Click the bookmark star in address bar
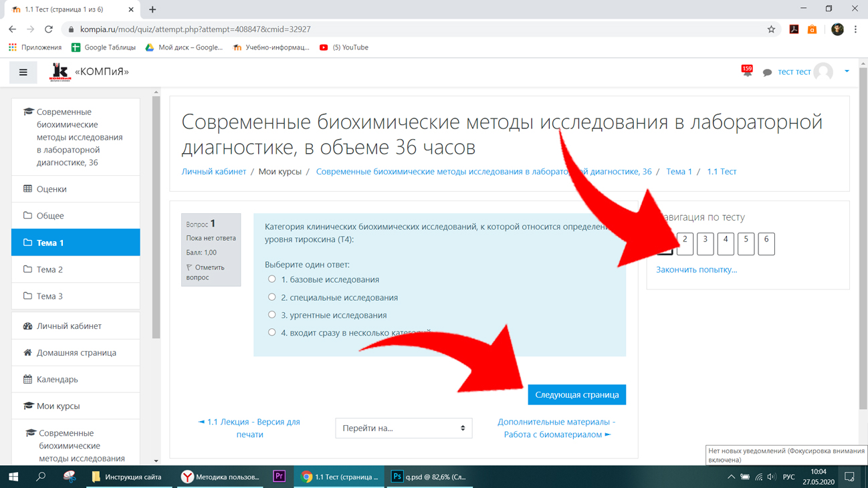Screen dimensions: 868x488 771,29
